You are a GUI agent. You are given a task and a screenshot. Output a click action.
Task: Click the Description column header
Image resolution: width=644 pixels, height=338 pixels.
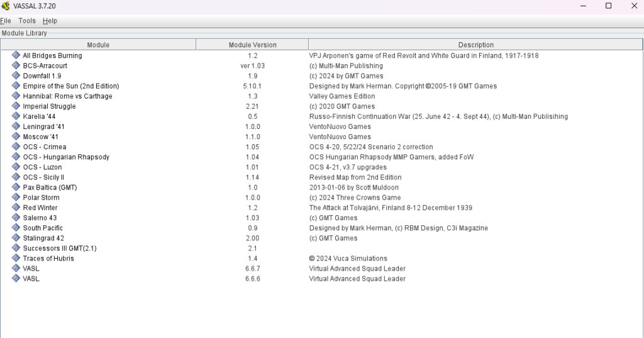tap(475, 45)
